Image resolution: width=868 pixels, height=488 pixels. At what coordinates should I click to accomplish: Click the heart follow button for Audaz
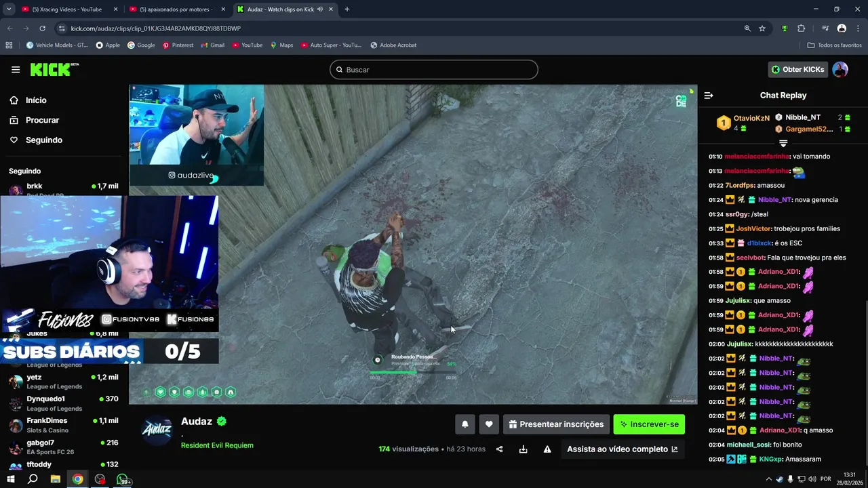[489, 424]
